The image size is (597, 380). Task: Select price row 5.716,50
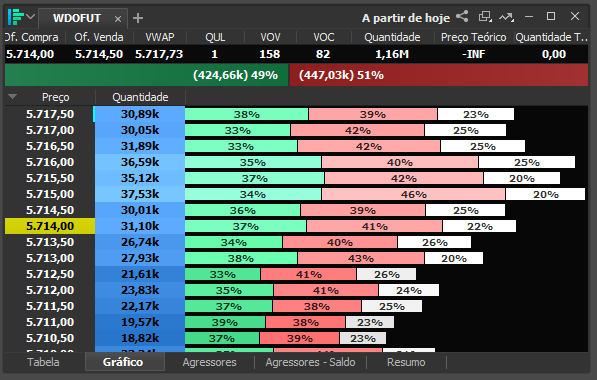tap(50, 146)
